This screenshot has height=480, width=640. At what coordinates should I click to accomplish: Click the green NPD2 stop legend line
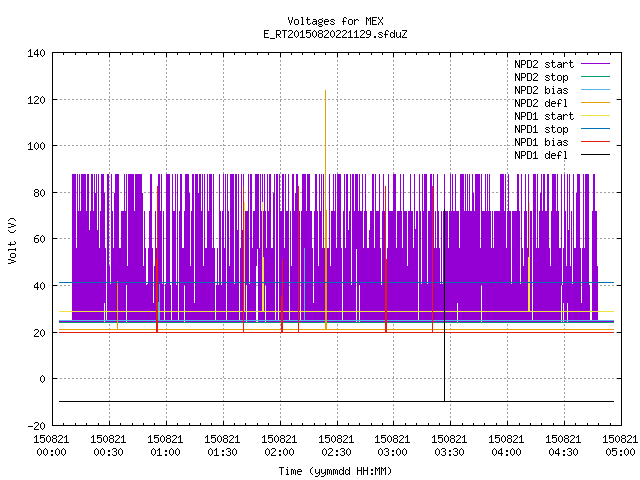tap(595, 76)
